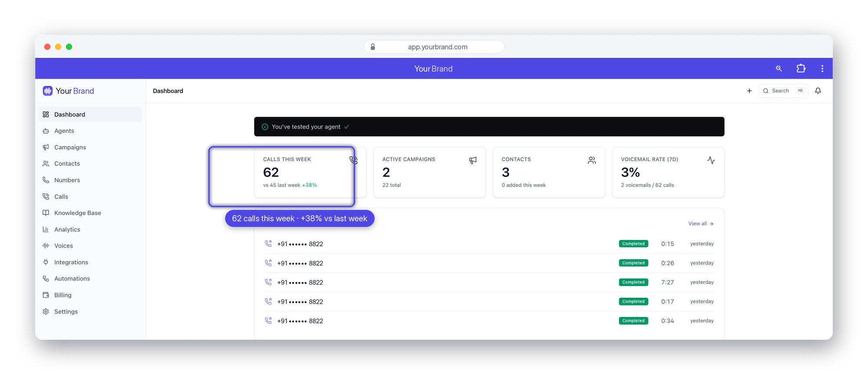This screenshot has height=375, width=868.
Task: Click Completed badge on the 0:15 call
Action: click(634, 244)
